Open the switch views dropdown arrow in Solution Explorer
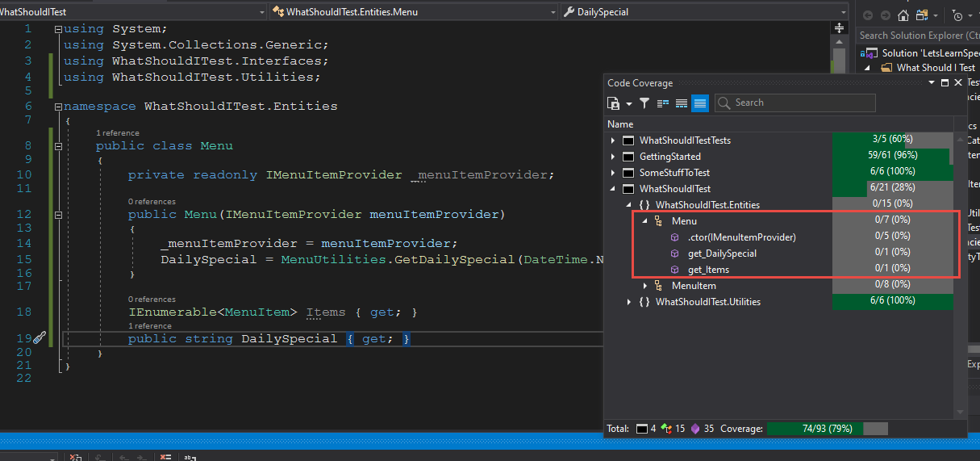Image resolution: width=980 pixels, height=461 pixels. [x=935, y=16]
